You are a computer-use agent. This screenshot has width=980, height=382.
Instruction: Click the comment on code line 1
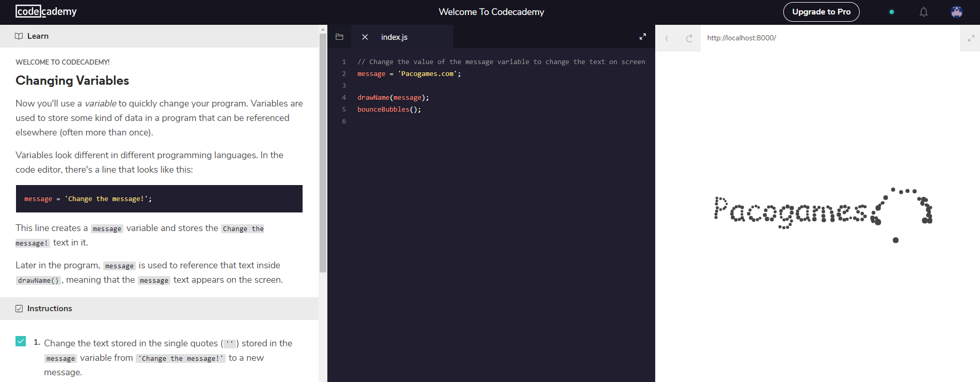tap(501, 62)
